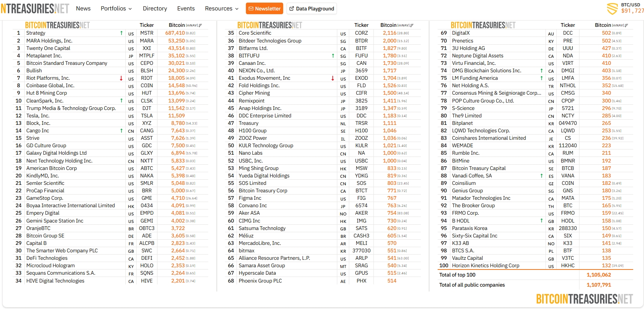Sort the first table by the Bitcoin column icon
644x309 pixels.
(200, 25)
